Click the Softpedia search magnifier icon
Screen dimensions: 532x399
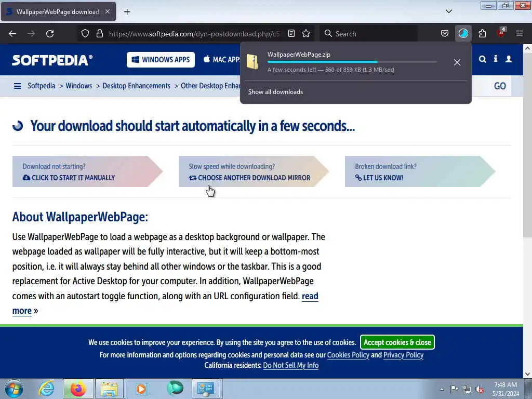click(x=483, y=59)
